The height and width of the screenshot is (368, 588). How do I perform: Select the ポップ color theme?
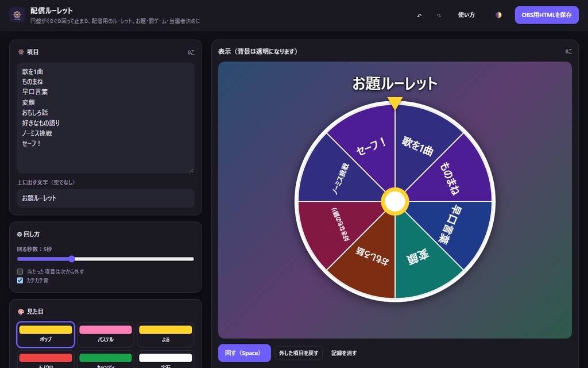click(x=46, y=335)
